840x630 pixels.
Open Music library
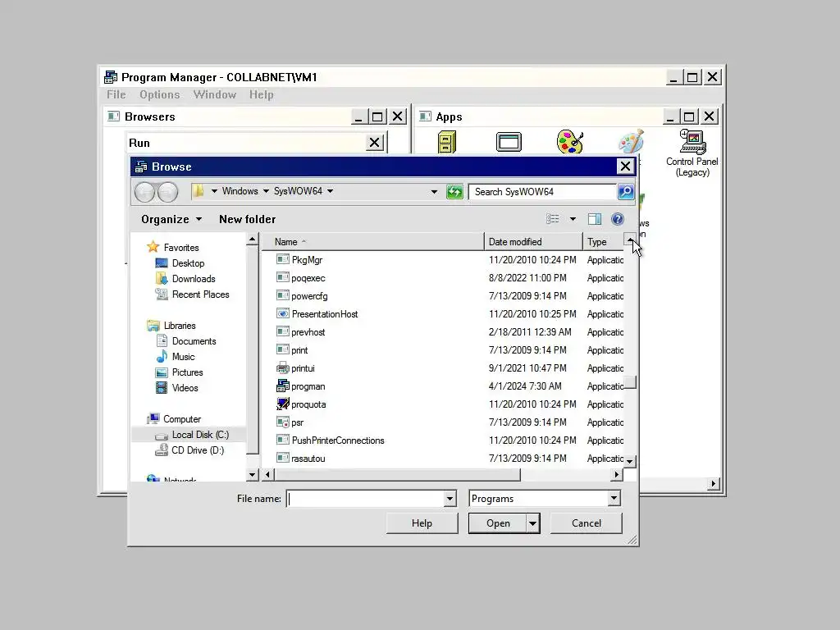(183, 357)
